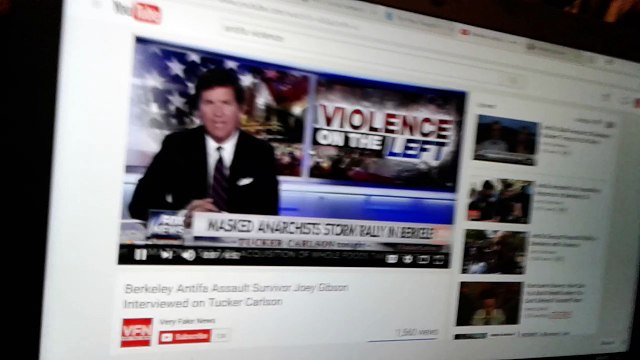Mute the video volume speaker icon
The width and height of the screenshot is (640, 360).
pyautogui.click(x=189, y=256)
